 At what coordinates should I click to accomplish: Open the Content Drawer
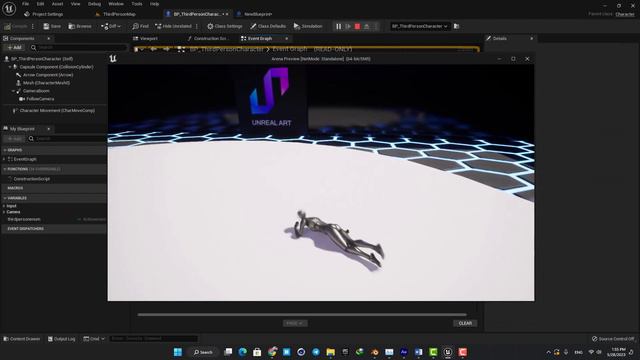click(22, 339)
